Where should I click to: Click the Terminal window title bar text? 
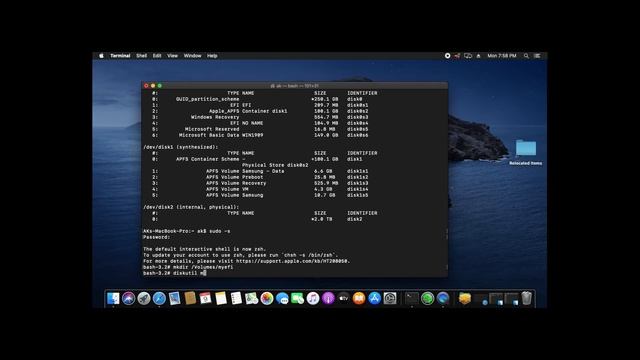tap(294, 86)
